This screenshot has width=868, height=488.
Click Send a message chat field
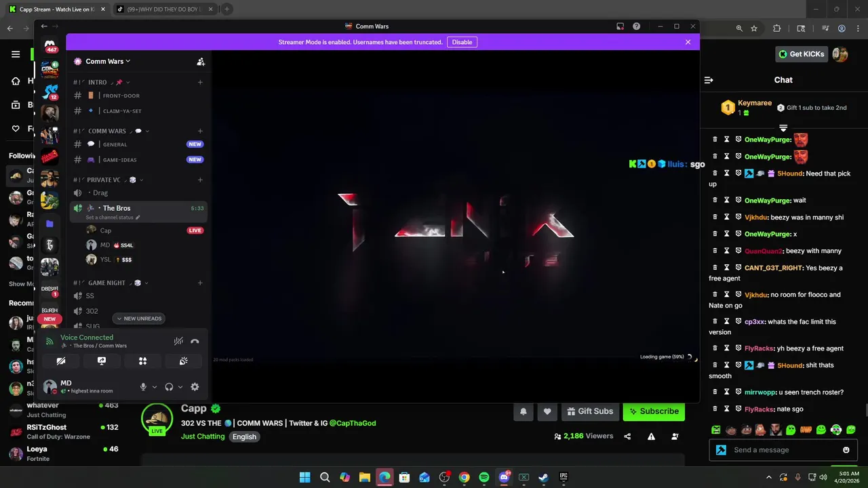[785, 450]
